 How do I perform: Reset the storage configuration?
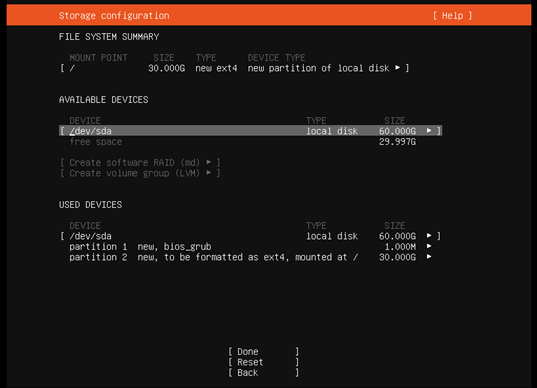263,362
